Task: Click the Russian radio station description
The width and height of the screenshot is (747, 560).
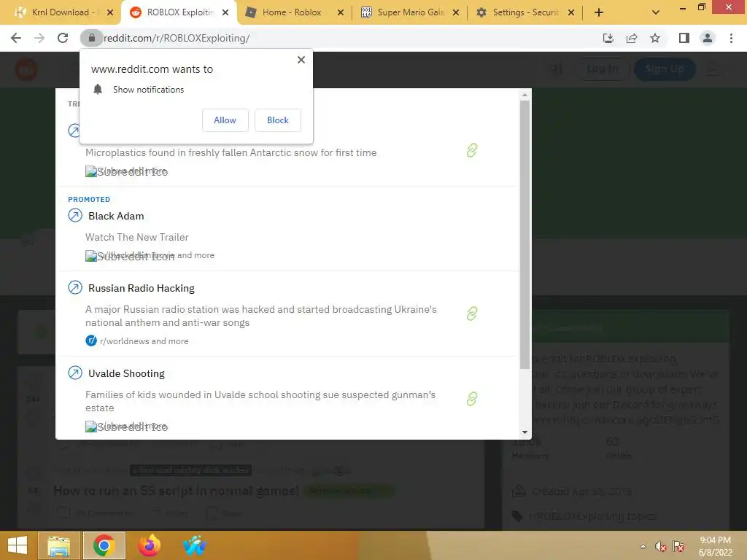Action: coord(260,316)
